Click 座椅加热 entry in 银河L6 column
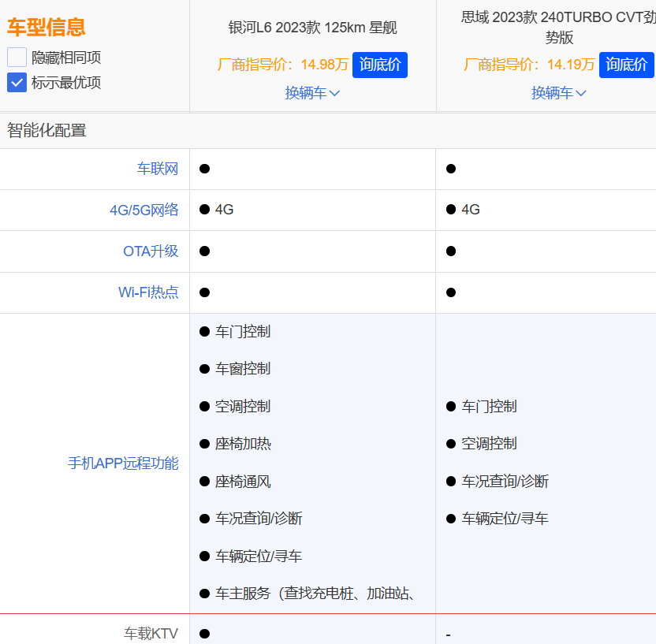 [243, 444]
